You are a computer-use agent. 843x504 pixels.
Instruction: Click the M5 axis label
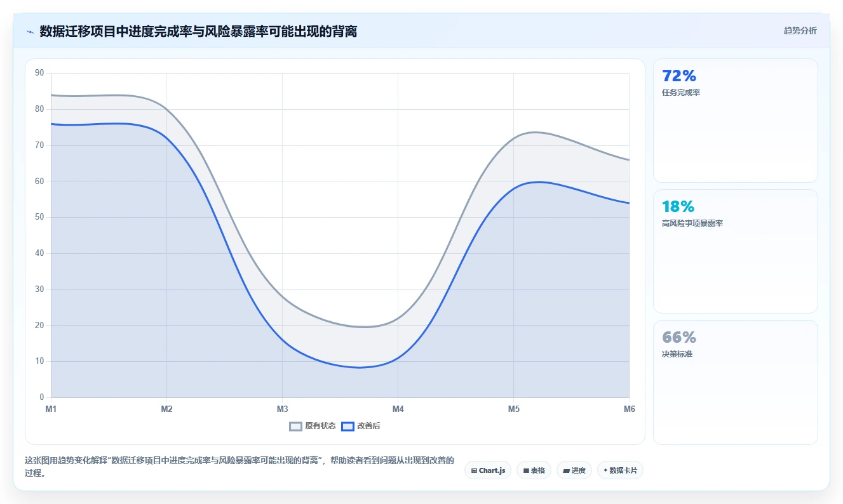pyautogui.click(x=513, y=409)
